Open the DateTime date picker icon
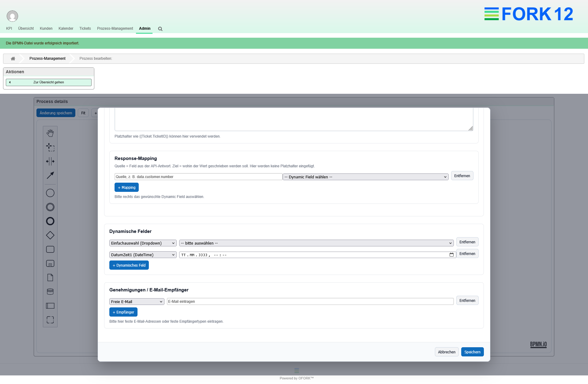 click(x=452, y=254)
